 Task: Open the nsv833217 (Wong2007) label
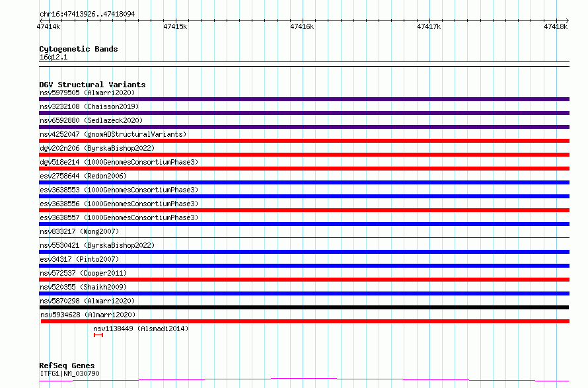click(79, 231)
